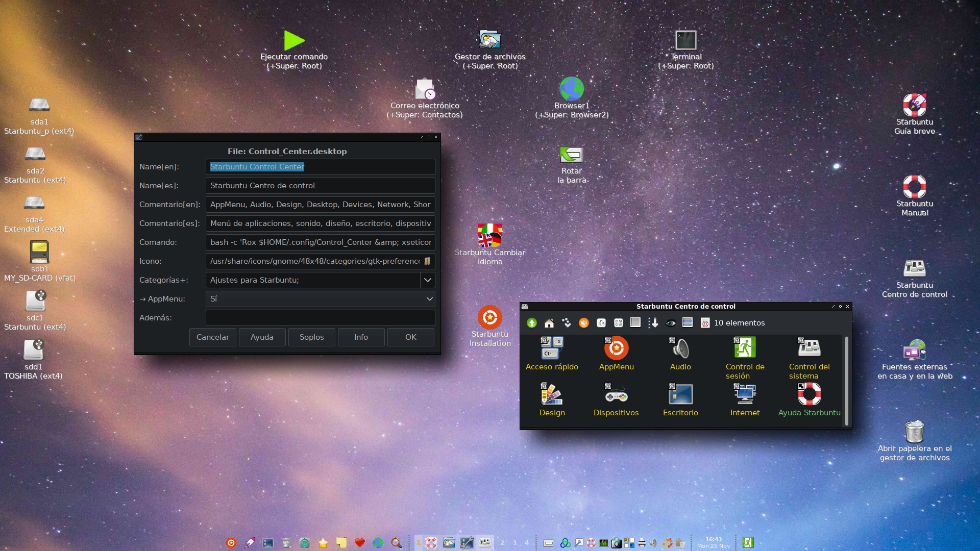Click the Comando input field

[x=321, y=242]
